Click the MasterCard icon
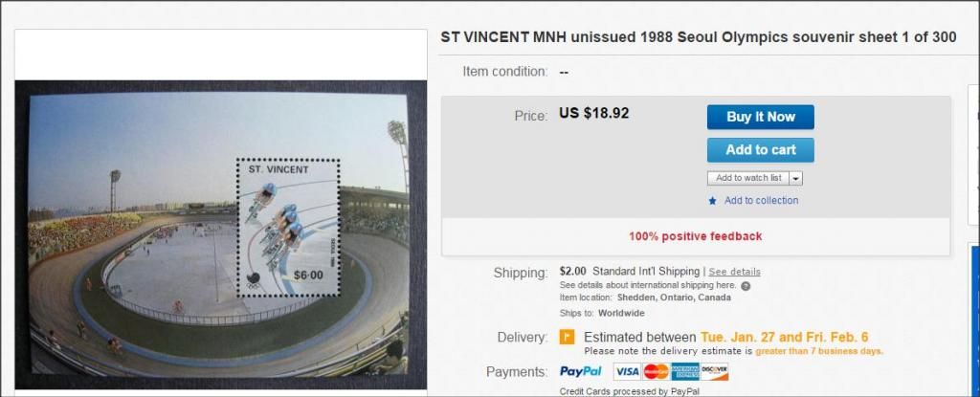The image size is (980, 397). 656,372
